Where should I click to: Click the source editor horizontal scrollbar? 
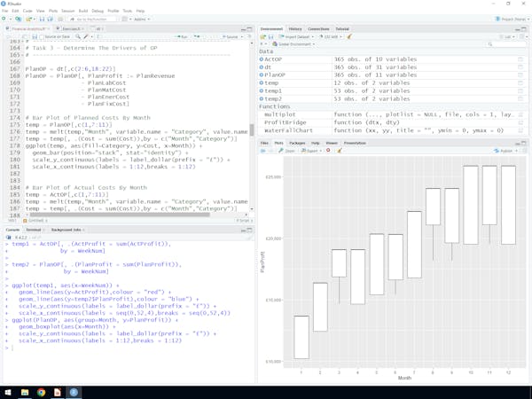tap(120, 215)
